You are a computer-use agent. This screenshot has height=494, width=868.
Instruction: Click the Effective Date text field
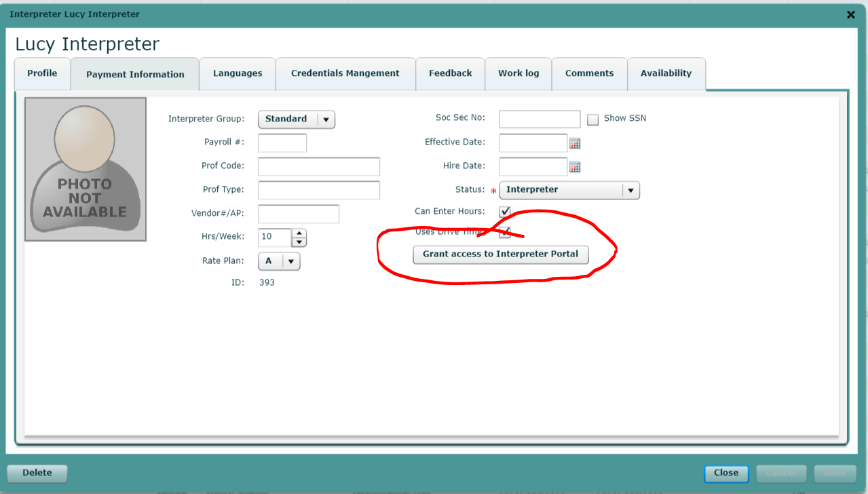[x=533, y=142]
